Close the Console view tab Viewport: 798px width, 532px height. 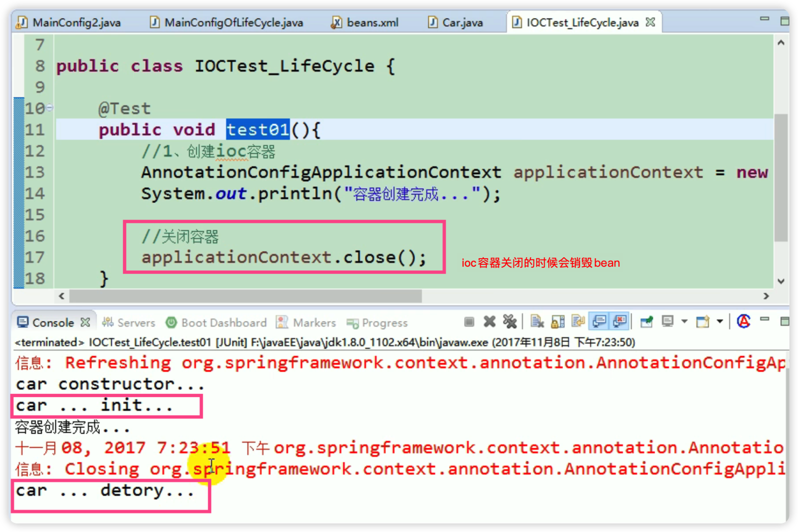coord(85,322)
